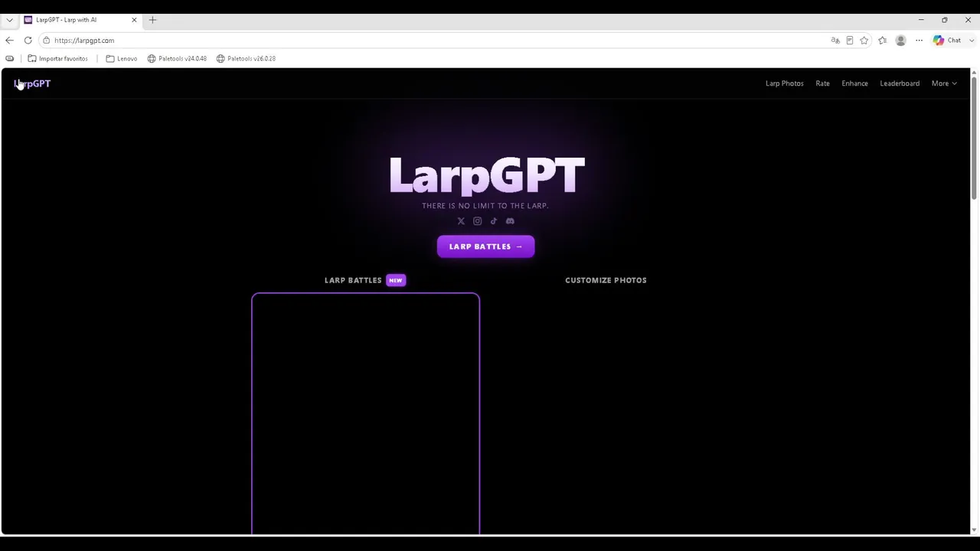Image resolution: width=980 pixels, height=551 pixels.
Task: Click the purple LARP BATTLES button
Action: coord(485,246)
